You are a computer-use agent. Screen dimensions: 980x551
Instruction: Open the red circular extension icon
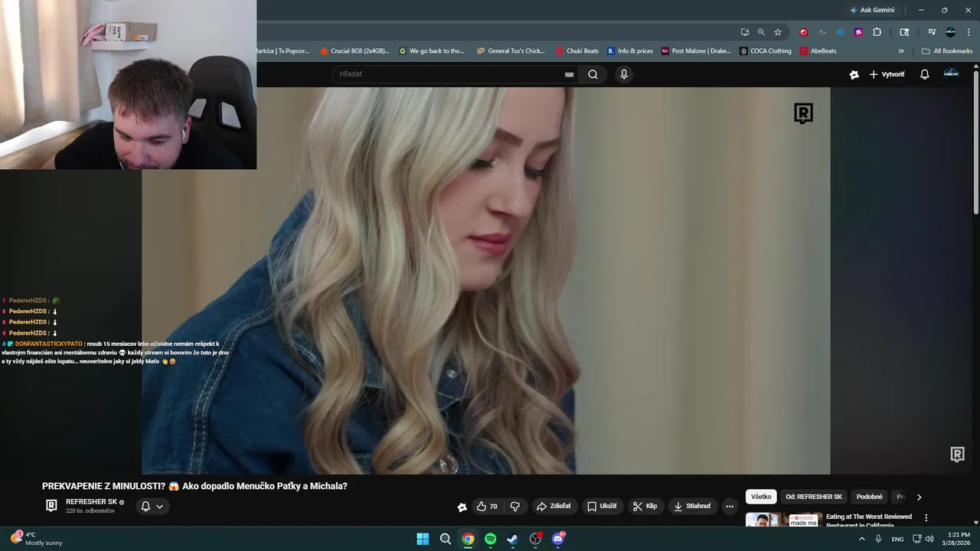point(803,32)
